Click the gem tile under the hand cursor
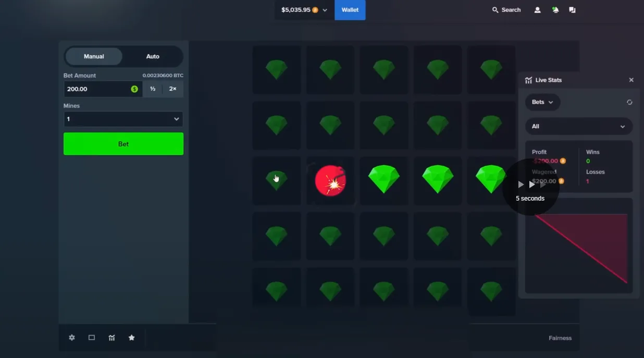The height and width of the screenshot is (358, 644). pyautogui.click(x=277, y=181)
